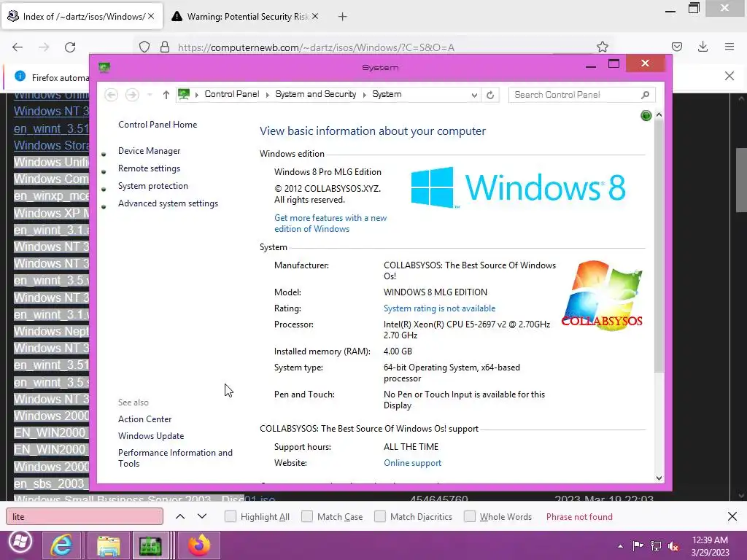Viewport: 747px width, 560px height.
Task: Go up one level in Control Panel
Action: [166, 95]
